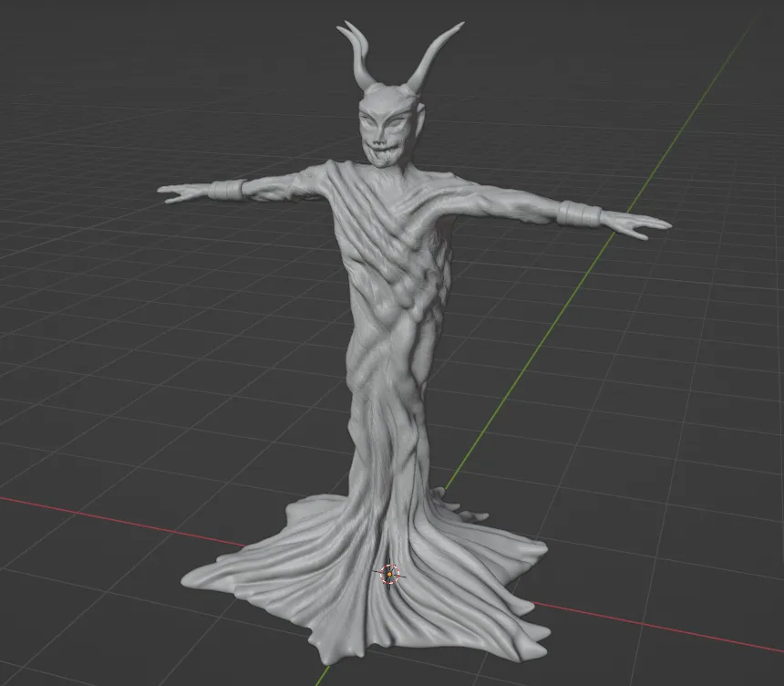Click the shorter forked horn on the head
Image resolution: width=784 pixels, height=686 pixels.
[x=358, y=55]
